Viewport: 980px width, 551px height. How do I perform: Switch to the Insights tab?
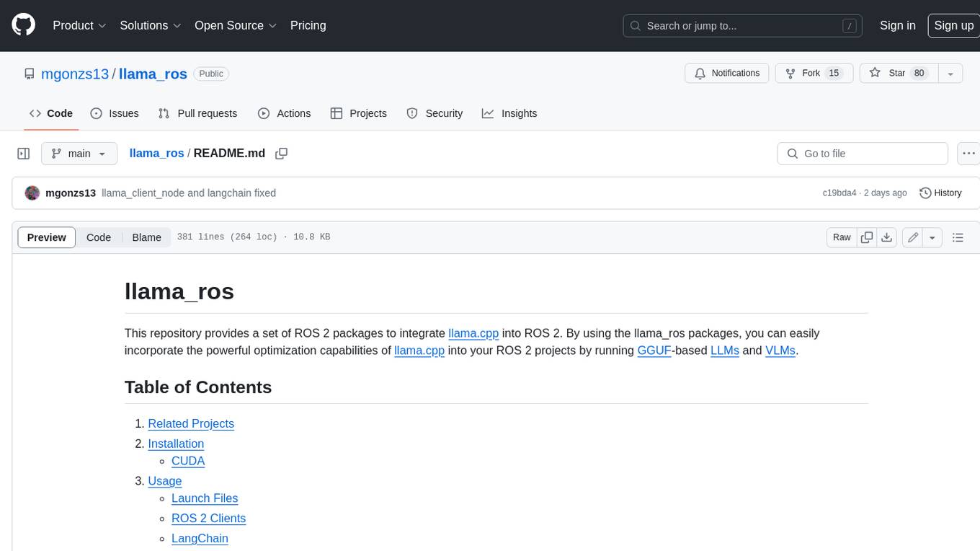point(509,113)
